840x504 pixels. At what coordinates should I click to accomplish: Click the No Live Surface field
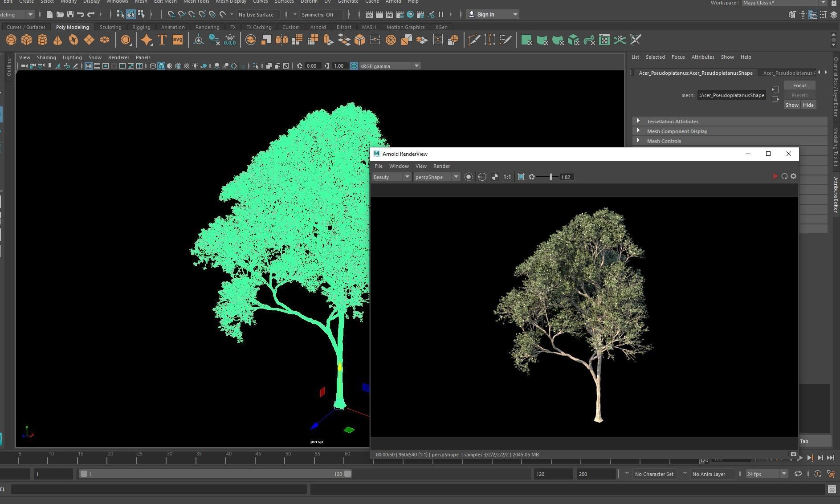pos(259,15)
